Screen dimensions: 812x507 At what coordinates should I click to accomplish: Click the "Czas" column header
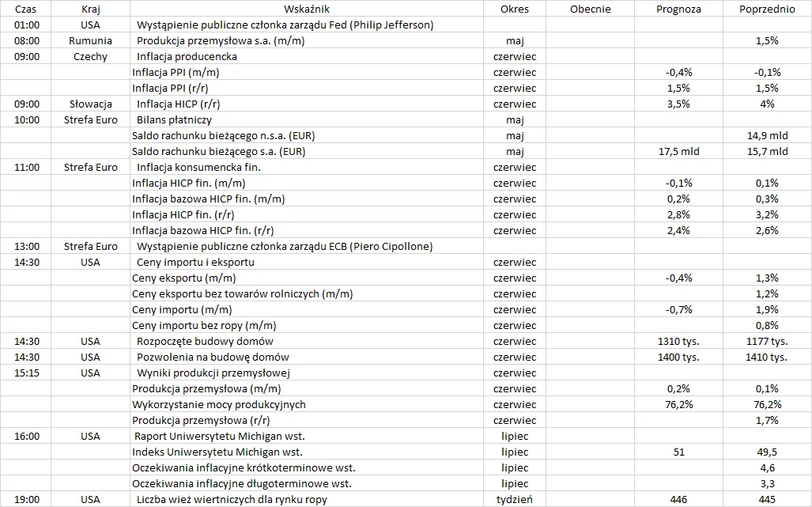[x=26, y=9]
